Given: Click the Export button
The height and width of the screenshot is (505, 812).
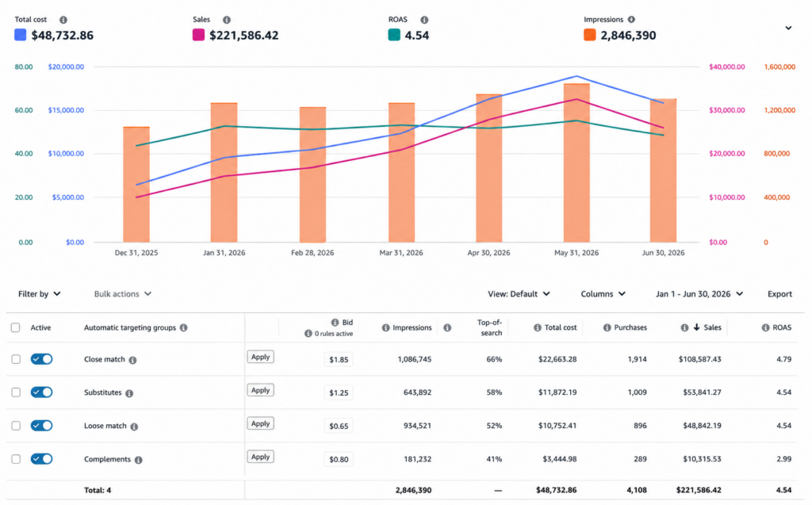Looking at the screenshot, I should [x=779, y=293].
